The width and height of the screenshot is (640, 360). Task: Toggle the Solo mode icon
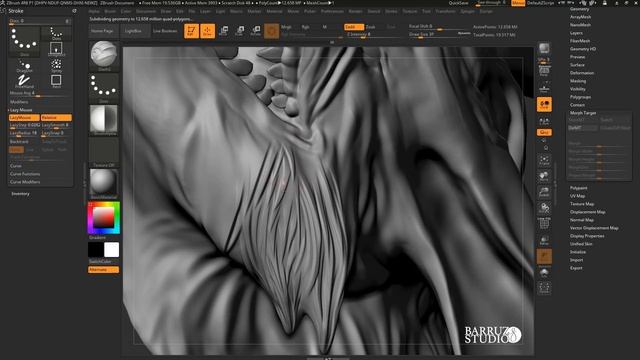544,272
